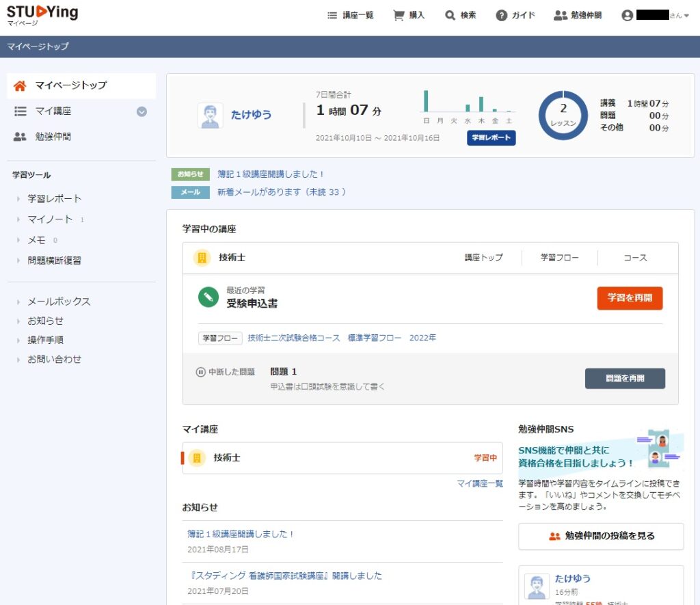Open the 講座一覧 list icon in header
Image resolution: width=700 pixels, height=605 pixels.
click(x=332, y=16)
